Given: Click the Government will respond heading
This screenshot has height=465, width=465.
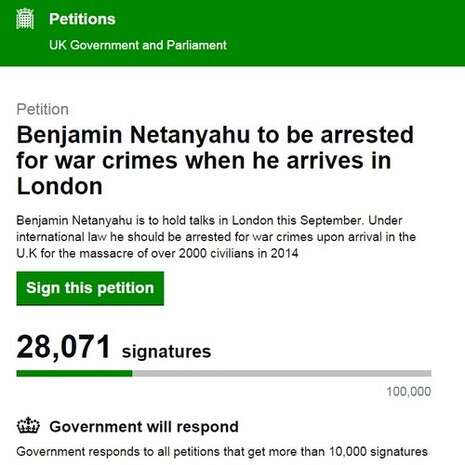Looking at the screenshot, I should tap(144, 427).
